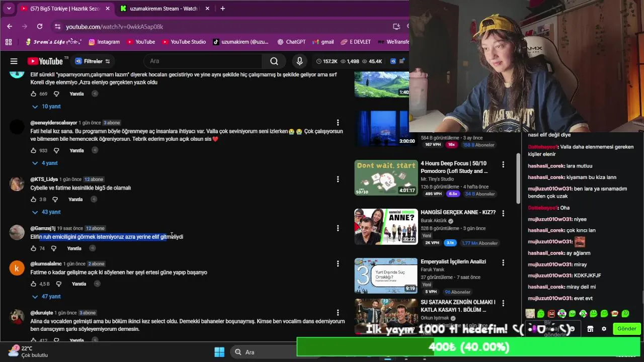This screenshot has width=644, height=362.
Task: Reply to the @kumsalalmc comment with Yanıtla
Action: (x=79, y=284)
